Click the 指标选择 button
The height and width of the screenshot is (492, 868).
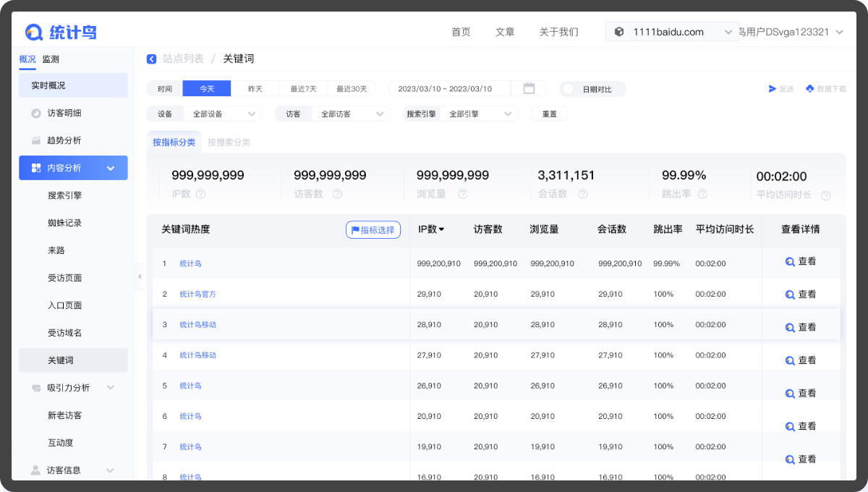pos(373,230)
